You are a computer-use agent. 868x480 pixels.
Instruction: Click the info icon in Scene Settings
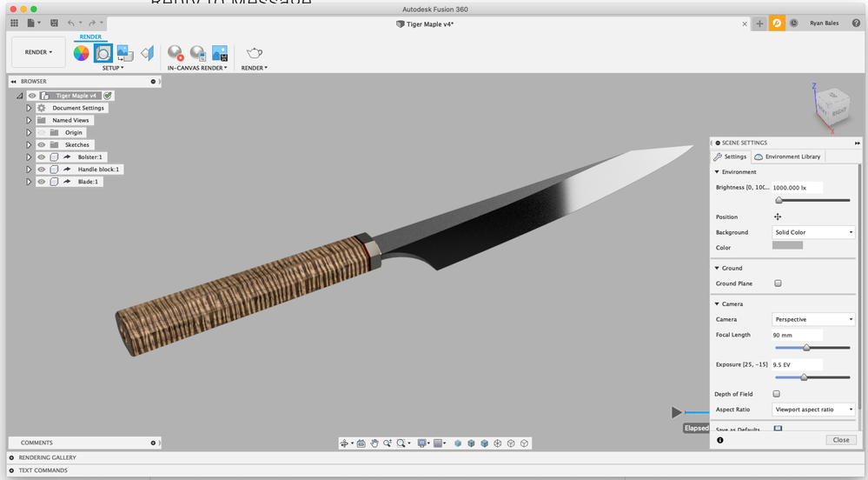coord(720,440)
